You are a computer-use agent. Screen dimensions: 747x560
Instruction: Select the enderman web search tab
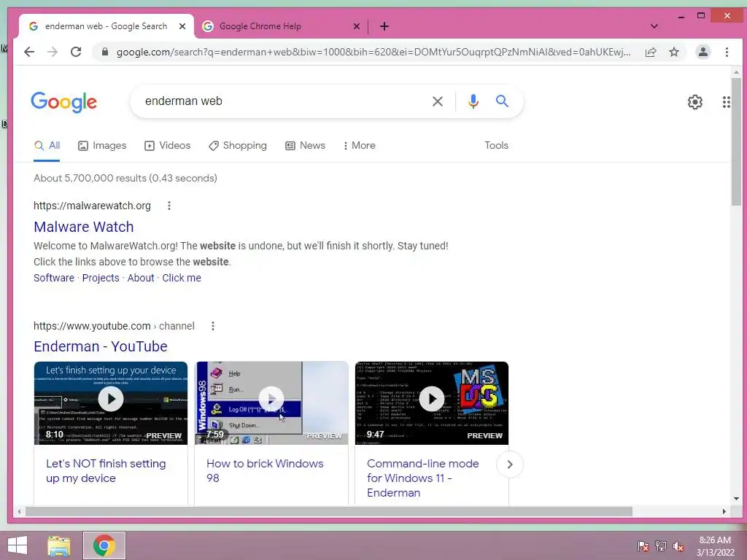pos(107,26)
